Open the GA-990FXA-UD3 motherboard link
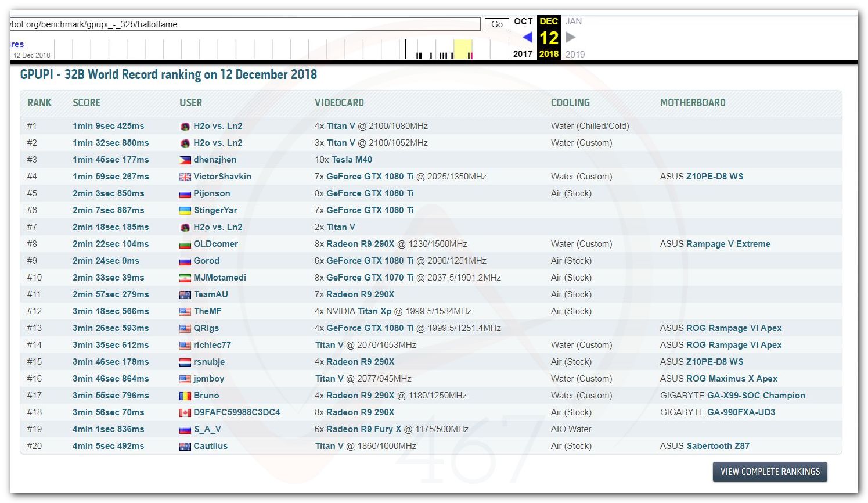Image resolution: width=868 pixels, height=503 pixels. click(741, 412)
